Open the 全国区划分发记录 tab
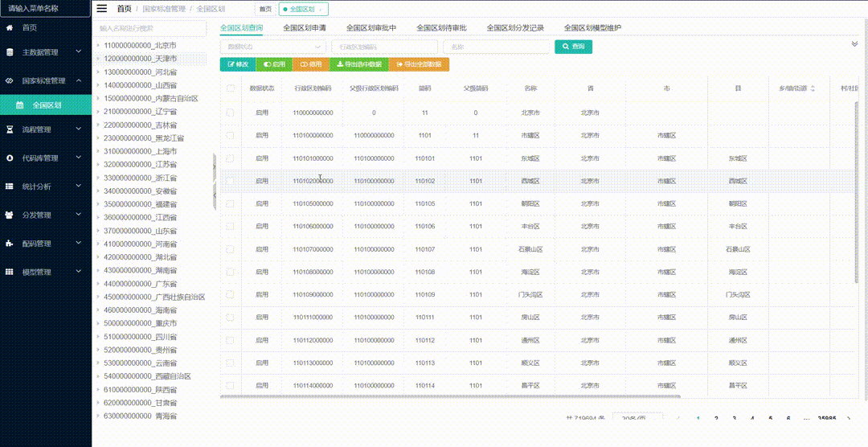This screenshot has width=868, height=447. click(x=515, y=27)
